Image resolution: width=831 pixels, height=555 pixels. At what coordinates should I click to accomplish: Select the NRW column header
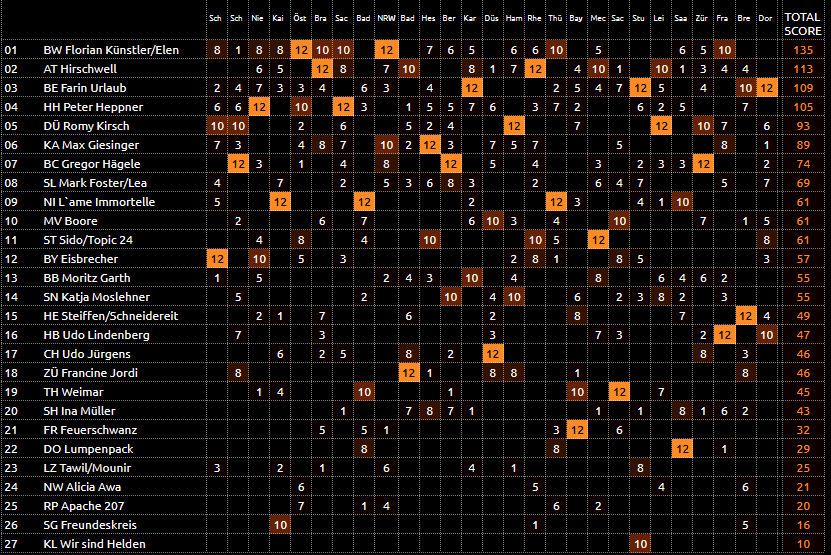pyautogui.click(x=386, y=18)
